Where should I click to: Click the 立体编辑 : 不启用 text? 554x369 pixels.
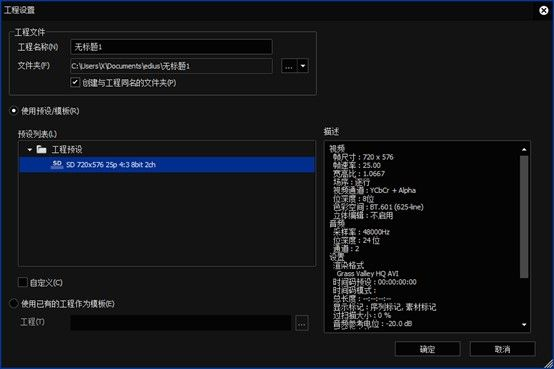coord(363,216)
